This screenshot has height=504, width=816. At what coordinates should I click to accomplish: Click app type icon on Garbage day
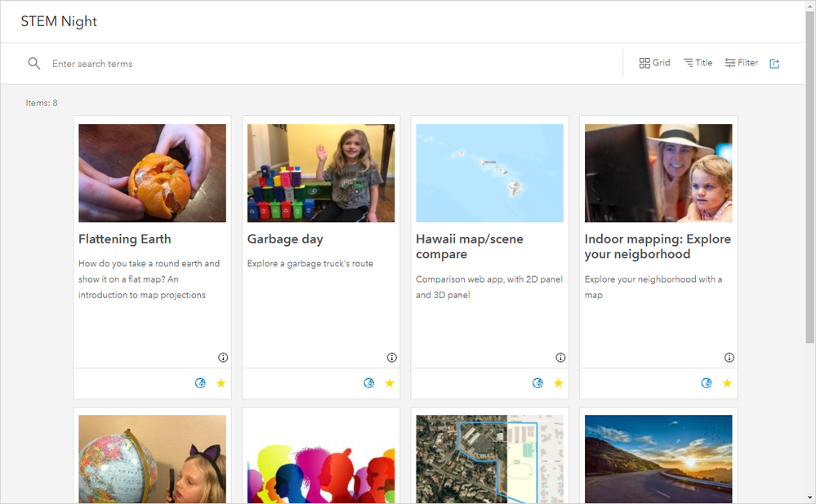pos(369,383)
